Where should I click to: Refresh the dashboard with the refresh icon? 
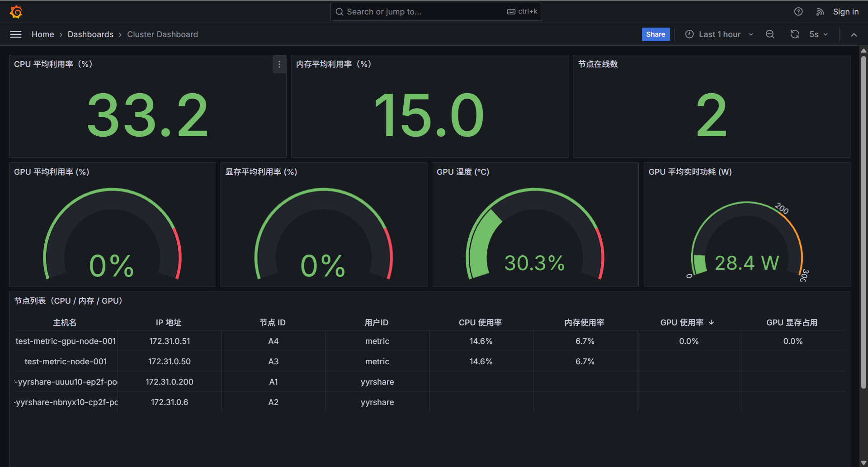(794, 34)
